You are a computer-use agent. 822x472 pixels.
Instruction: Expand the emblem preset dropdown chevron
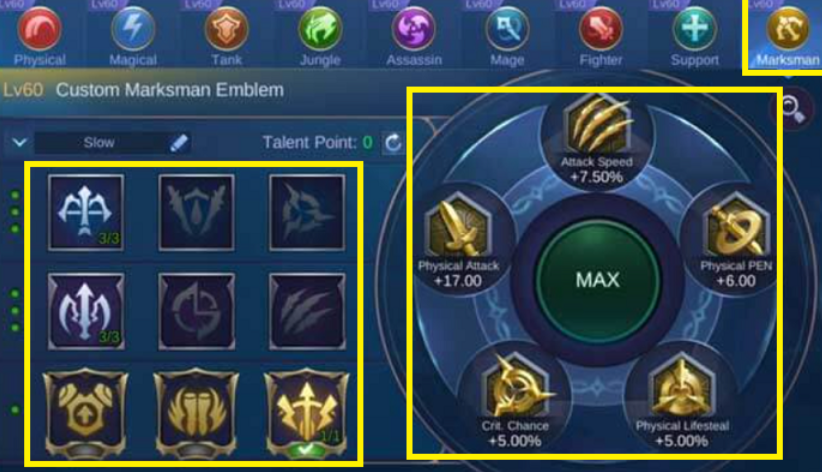coord(20,143)
